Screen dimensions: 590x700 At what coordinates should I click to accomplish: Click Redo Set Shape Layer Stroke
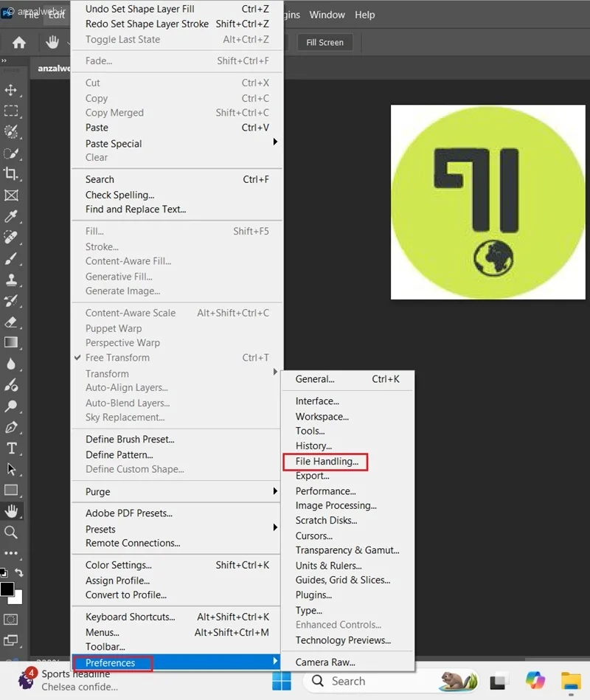tap(176, 24)
